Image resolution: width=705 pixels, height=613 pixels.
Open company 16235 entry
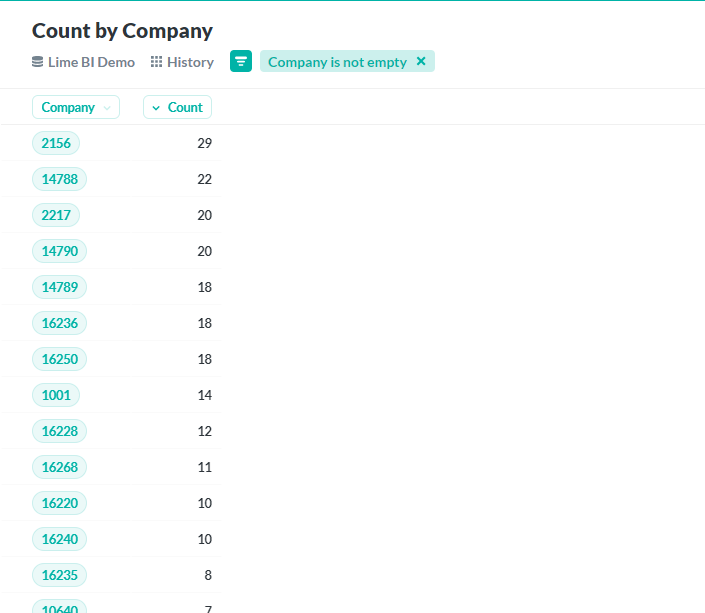point(59,575)
